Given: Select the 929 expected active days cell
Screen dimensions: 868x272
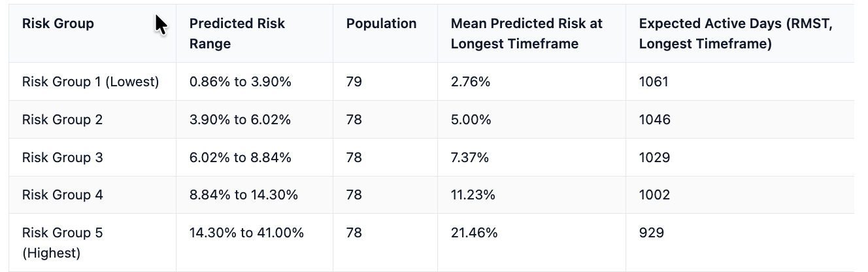Looking at the screenshot, I should point(652,233).
